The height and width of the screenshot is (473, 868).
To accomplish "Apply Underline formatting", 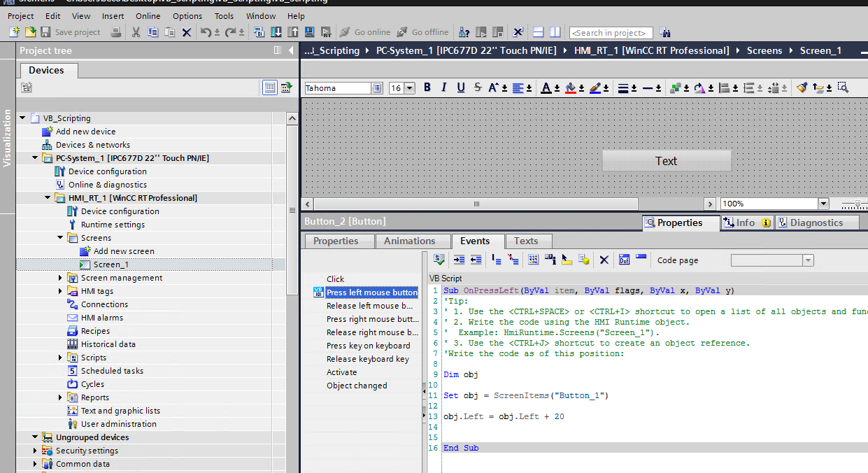I will click(x=460, y=87).
